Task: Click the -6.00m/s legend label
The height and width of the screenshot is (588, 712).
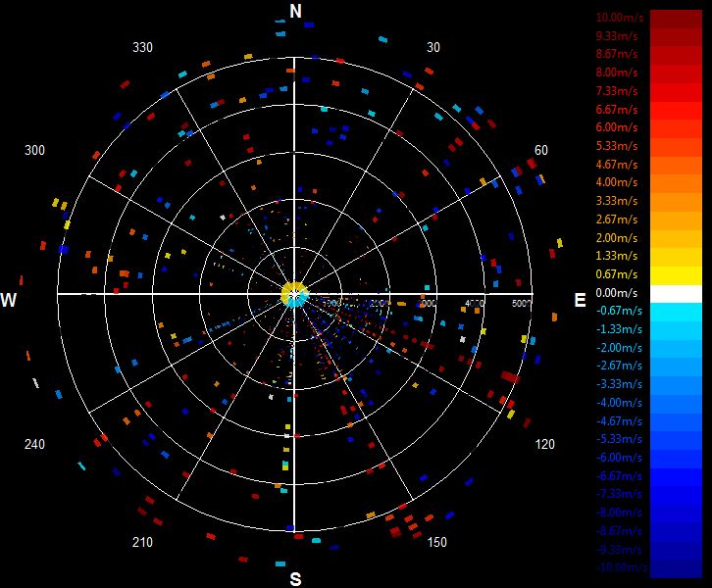Action: pyautogui.click(x=620, y=458)
